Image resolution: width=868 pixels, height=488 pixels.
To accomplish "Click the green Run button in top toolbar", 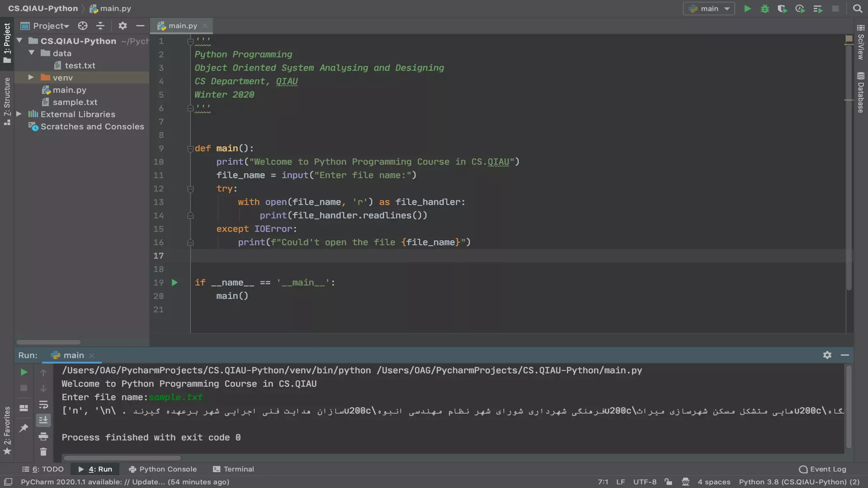I will [747, 8].
